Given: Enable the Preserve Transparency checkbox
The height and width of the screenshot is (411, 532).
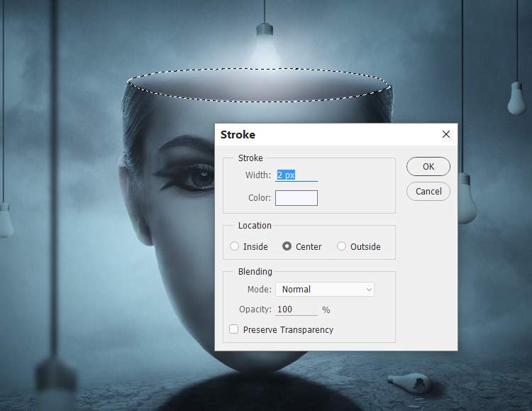Looking at the screenshot, I should tap(234, 329).
